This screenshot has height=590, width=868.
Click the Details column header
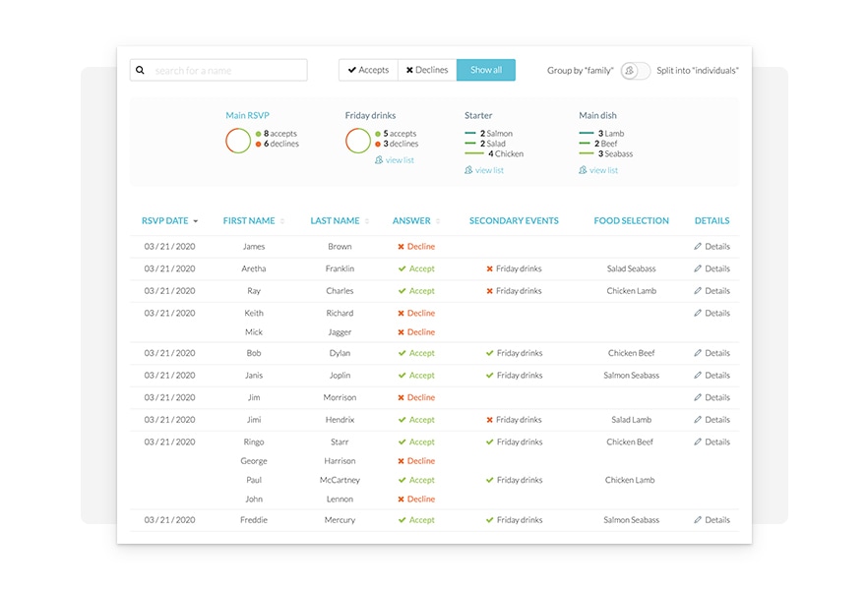(x=712, y=220)
